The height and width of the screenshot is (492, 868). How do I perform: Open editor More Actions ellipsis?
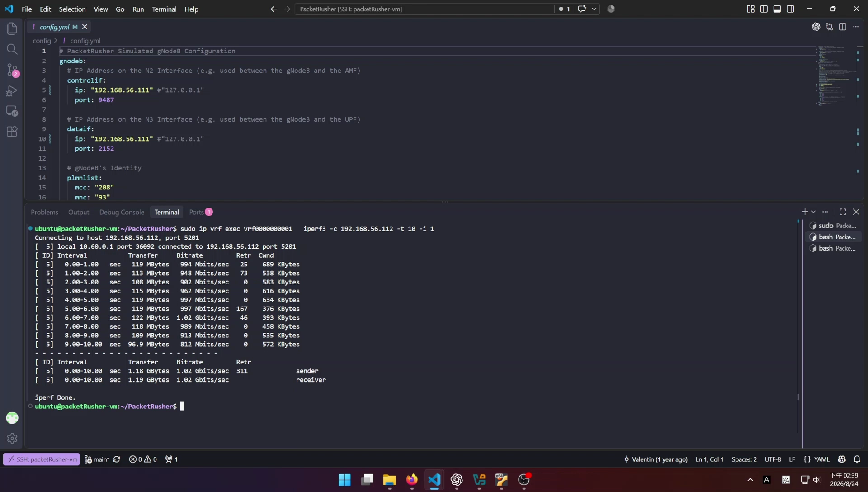point(856,27)
